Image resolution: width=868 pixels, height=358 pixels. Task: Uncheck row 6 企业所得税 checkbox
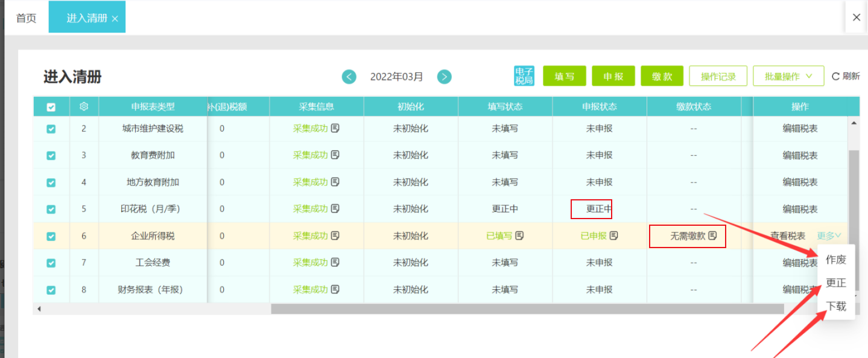pos(51,236)
